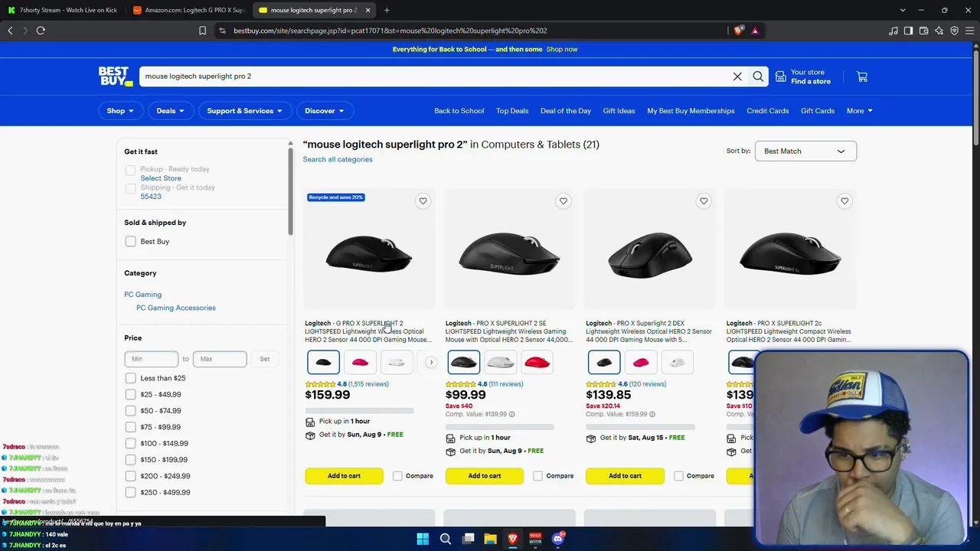This screenshot has width=980, height=551.
Task: Open the Brave Wallet icon
Action: click(924, 31)
